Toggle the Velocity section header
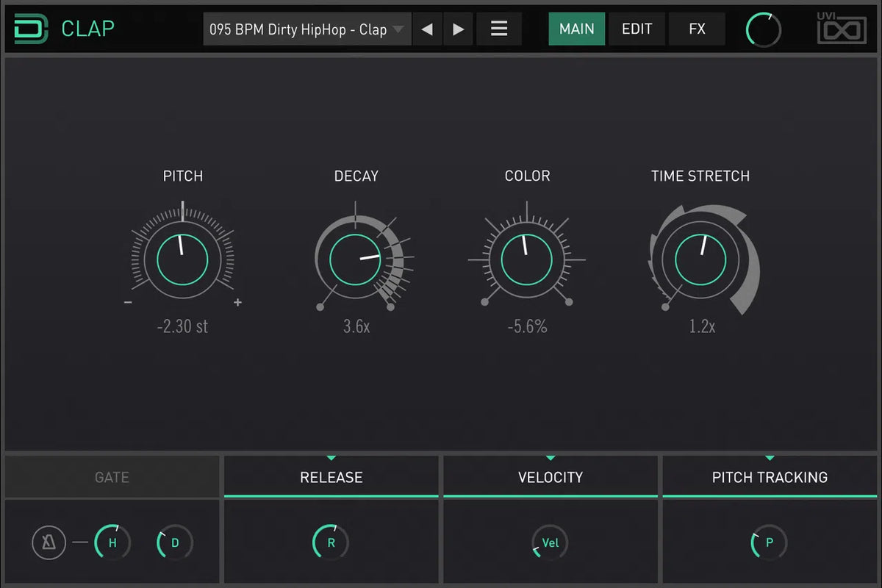Image resolution: width=882 pixels, height=588 pixels. (550, 477)
